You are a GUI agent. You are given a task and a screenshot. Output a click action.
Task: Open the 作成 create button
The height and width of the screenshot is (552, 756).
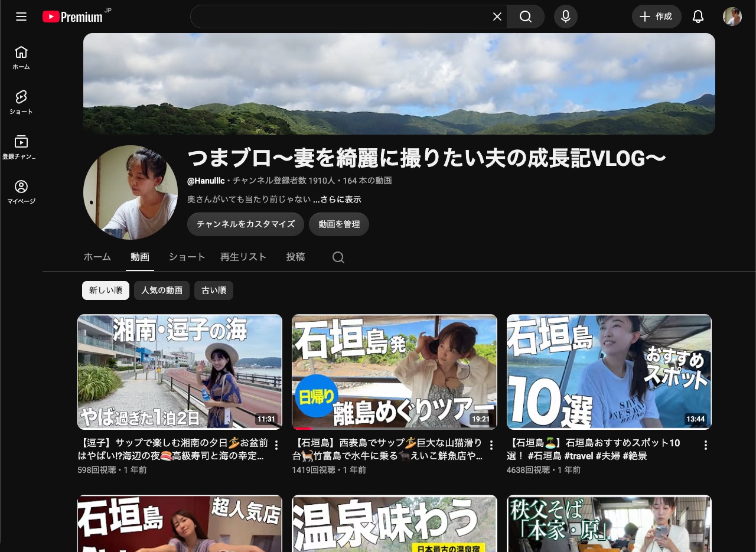click(x=657, y=17)
